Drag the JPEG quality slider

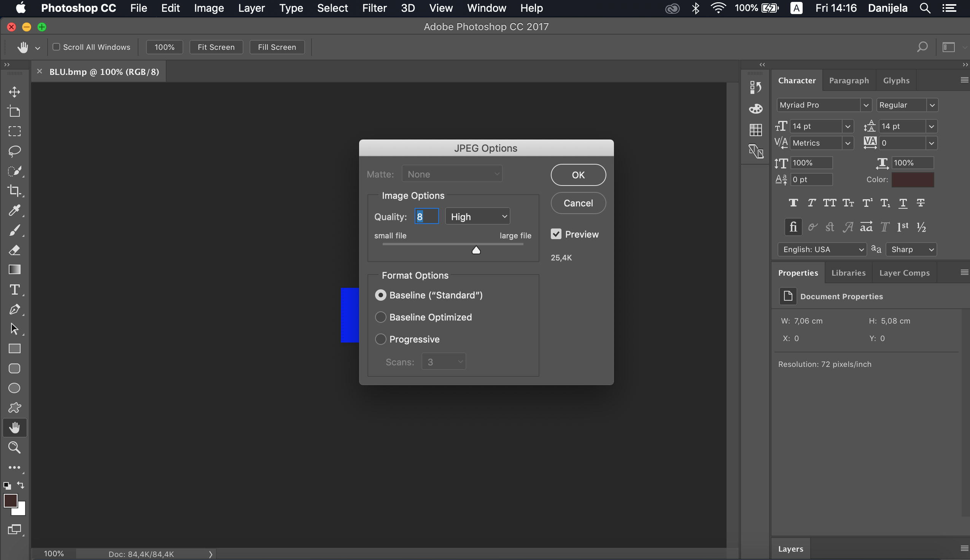(476, 249)
